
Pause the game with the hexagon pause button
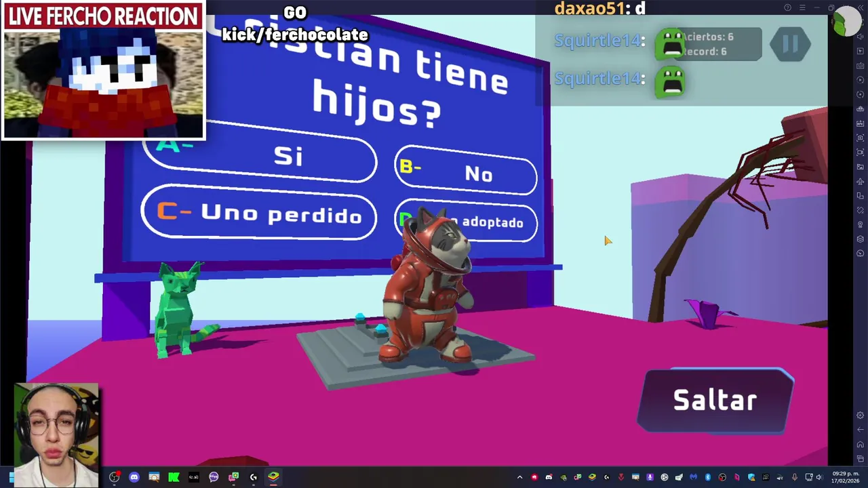(790, 44)
